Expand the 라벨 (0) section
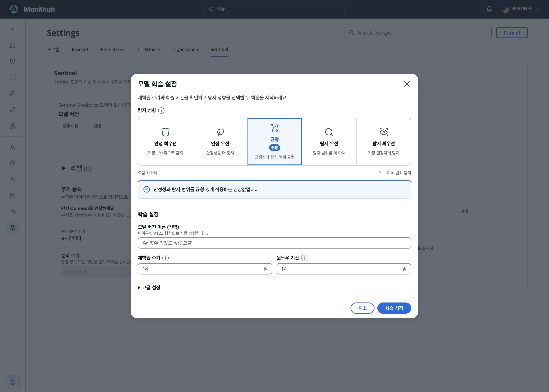Image resolution: width=549 pixels, height=392 pixels. pos(77,168)
